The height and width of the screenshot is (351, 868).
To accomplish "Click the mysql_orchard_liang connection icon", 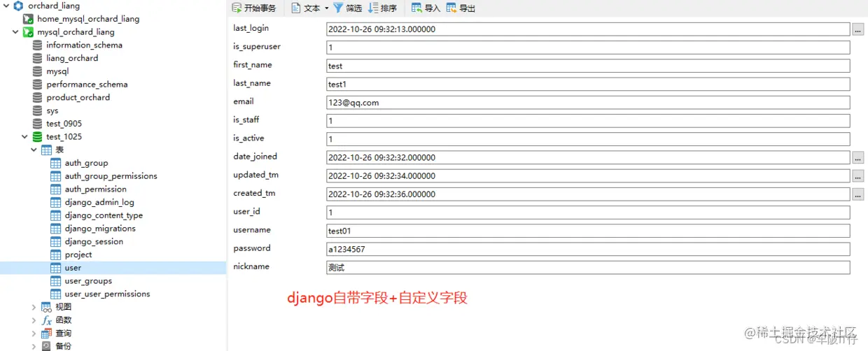I will (x=28, y=32).
